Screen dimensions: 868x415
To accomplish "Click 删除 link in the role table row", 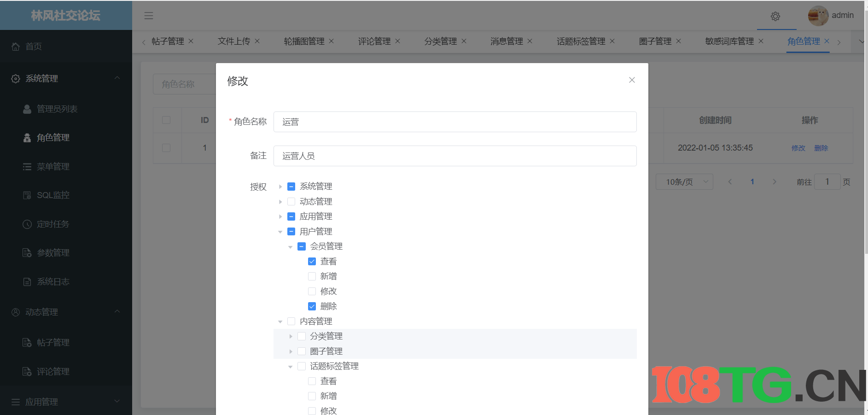I will click(x=821, y=148).
